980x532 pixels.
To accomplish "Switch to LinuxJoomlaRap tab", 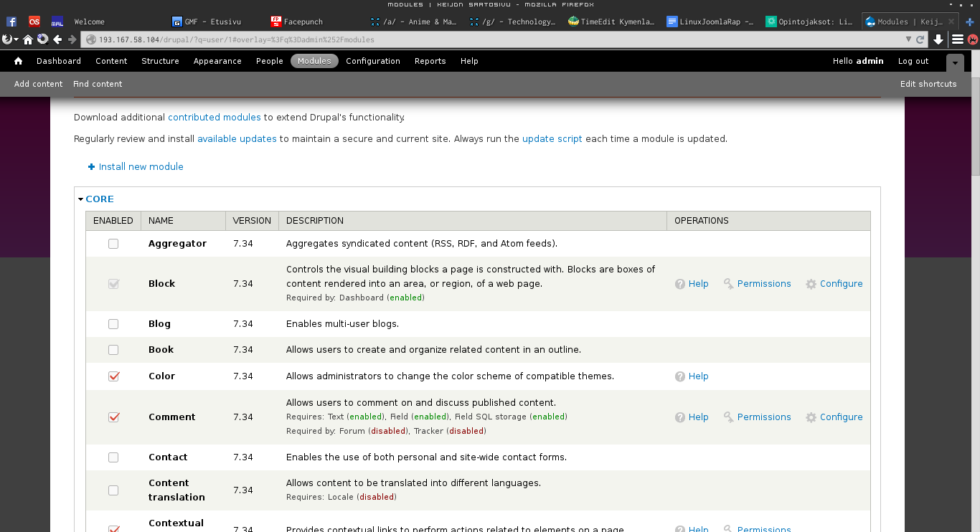I will click(710, 22).
